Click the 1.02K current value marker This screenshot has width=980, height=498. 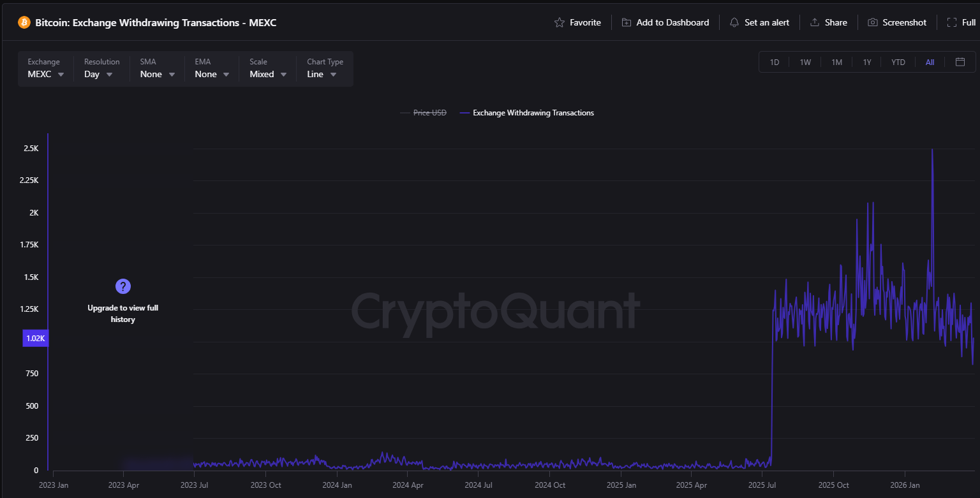(x=36, y=339)
